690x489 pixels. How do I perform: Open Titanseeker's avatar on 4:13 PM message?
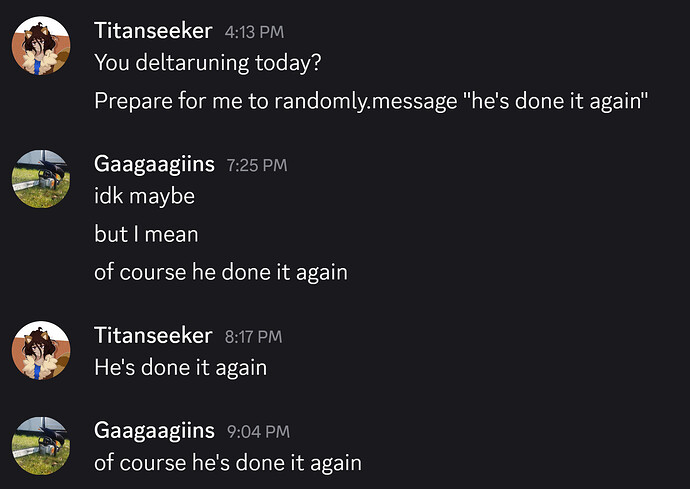[x=41, y=46]
